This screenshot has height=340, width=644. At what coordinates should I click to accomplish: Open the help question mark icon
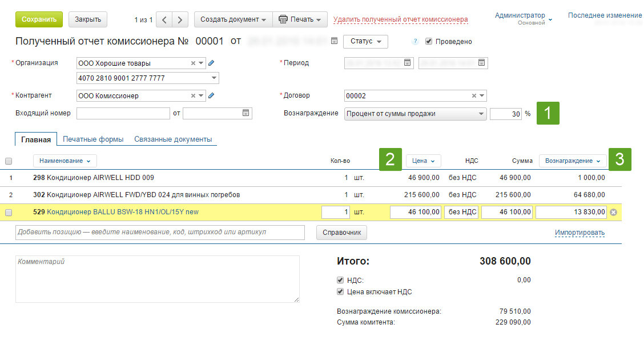click(x=415, y=41)
